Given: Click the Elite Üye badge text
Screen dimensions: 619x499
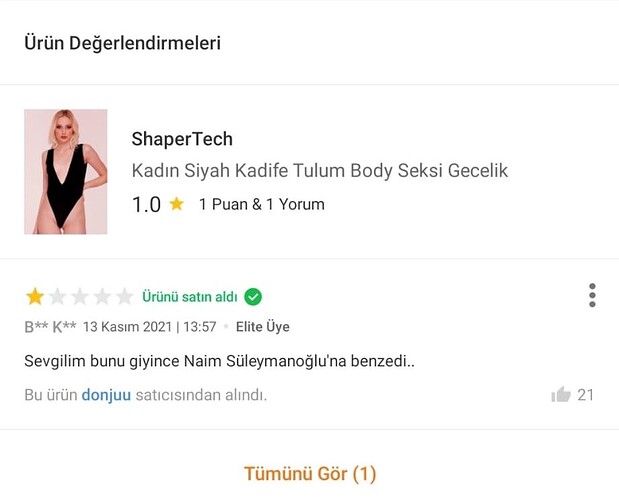Looking at the screenshot, I should (x=262, y=327).
